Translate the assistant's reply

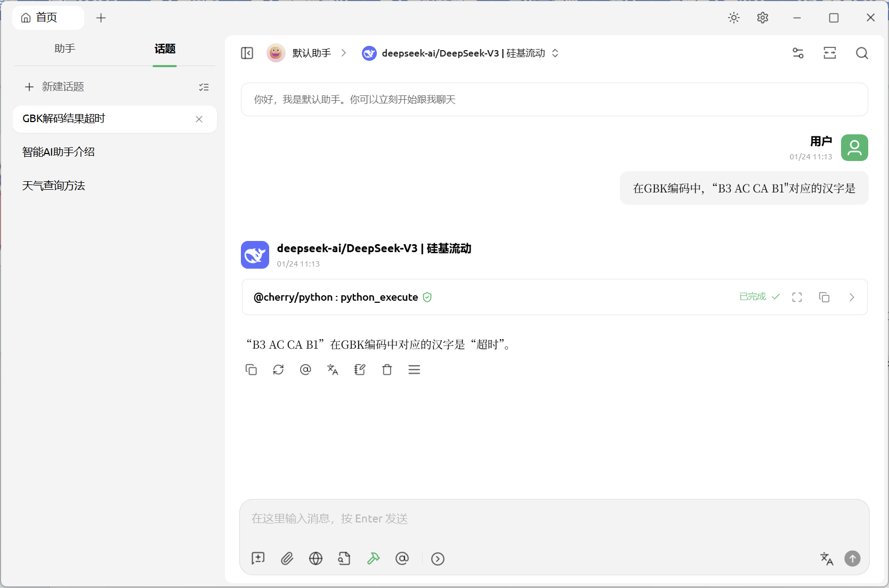point(333,369)
